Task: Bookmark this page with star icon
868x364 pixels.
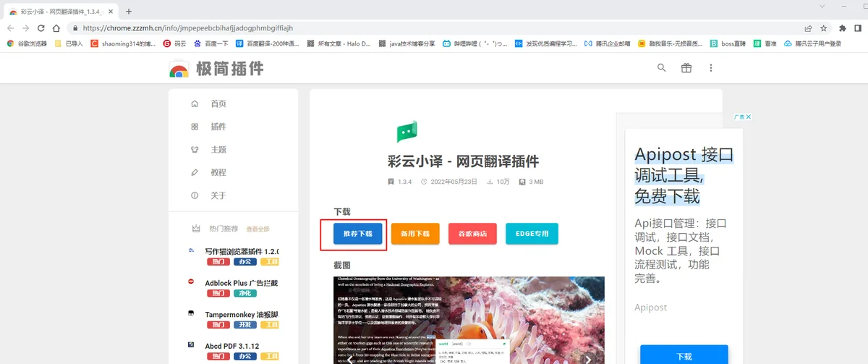Action: click(824, 28)
